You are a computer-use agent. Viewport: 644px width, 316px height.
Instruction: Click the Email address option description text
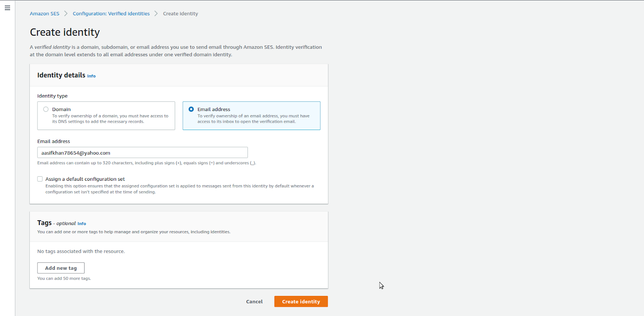[253, 119]
